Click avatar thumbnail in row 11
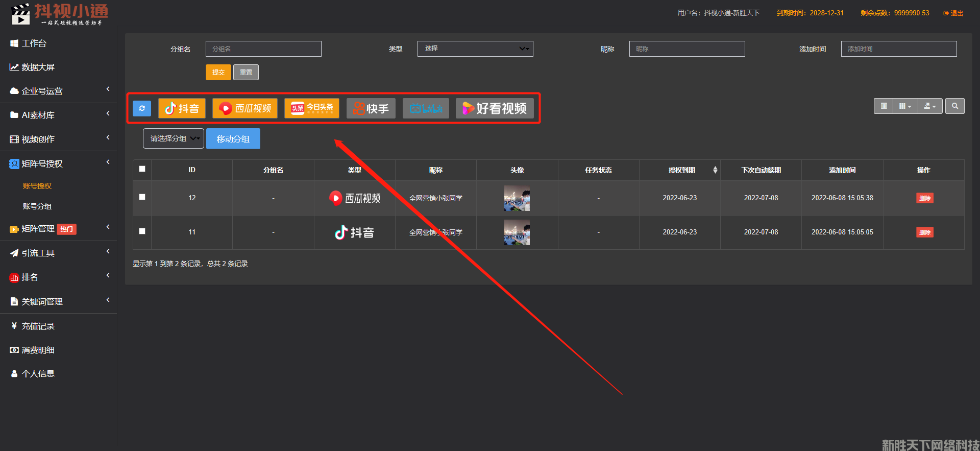Screen dimensions: 980x451 point(517,232)
